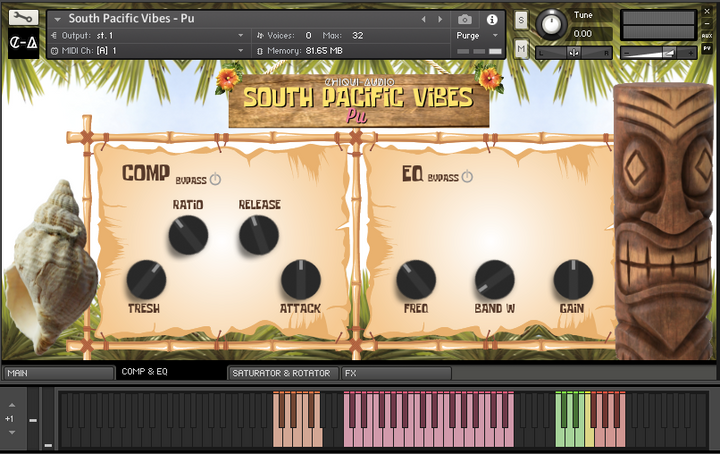Switch to SATURATOR & ROTATOR tab
720x454 pixels.
283,373
